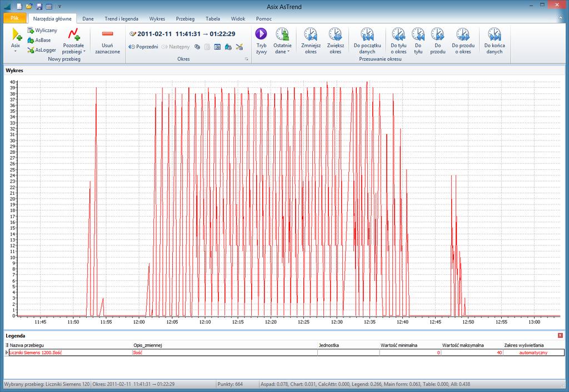Expand the Liczniki Siemens legend row arrow
This screenshot has height=392, width=569.
(x=7, y=352)
